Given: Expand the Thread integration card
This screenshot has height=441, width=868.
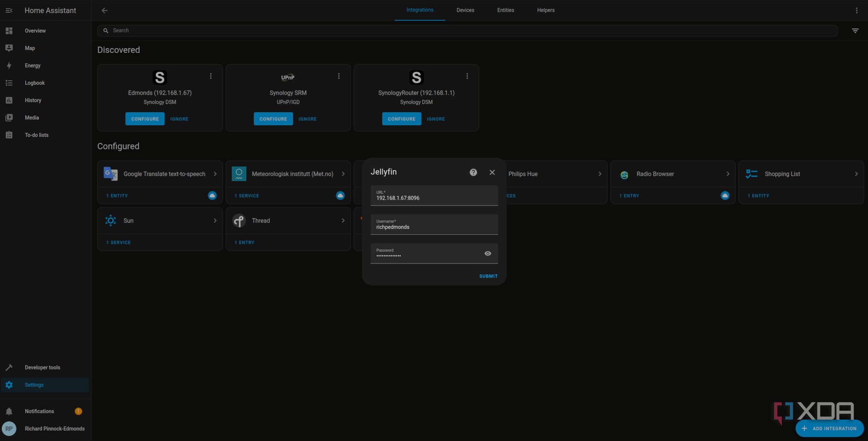Looking at the screenshot, I should pos(343,220).
